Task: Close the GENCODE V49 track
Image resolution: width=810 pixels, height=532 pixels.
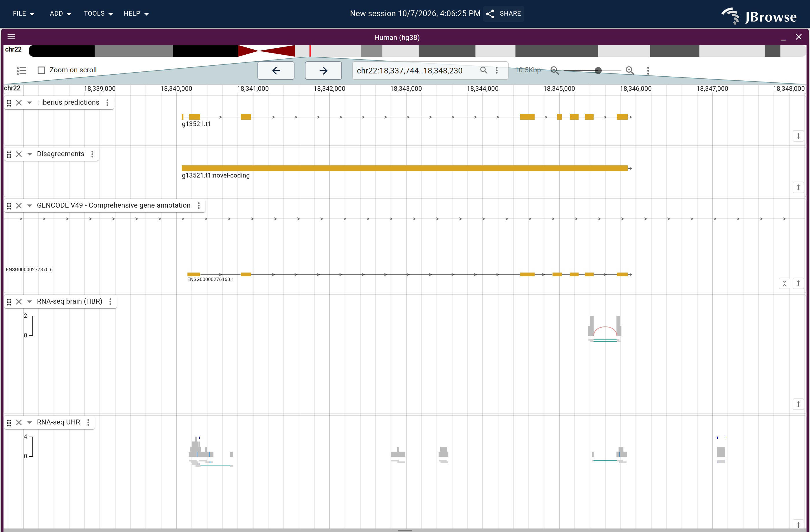Action: (x=19, y=206)
